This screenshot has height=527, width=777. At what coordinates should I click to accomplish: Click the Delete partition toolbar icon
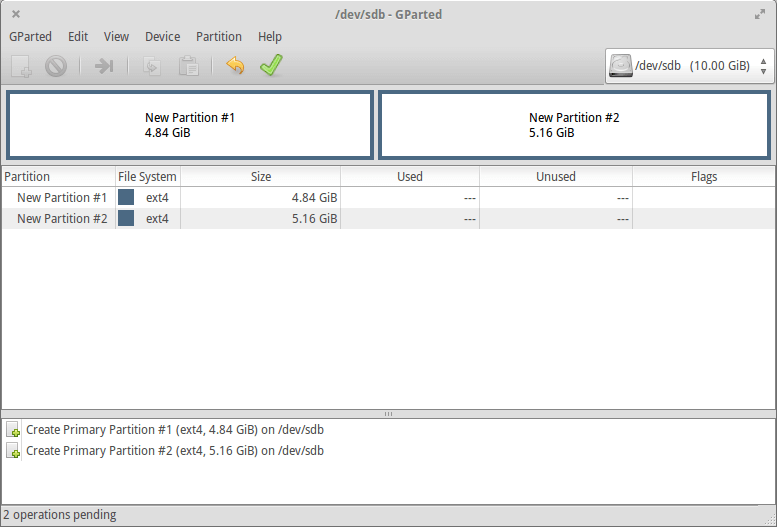coord(55,66)
